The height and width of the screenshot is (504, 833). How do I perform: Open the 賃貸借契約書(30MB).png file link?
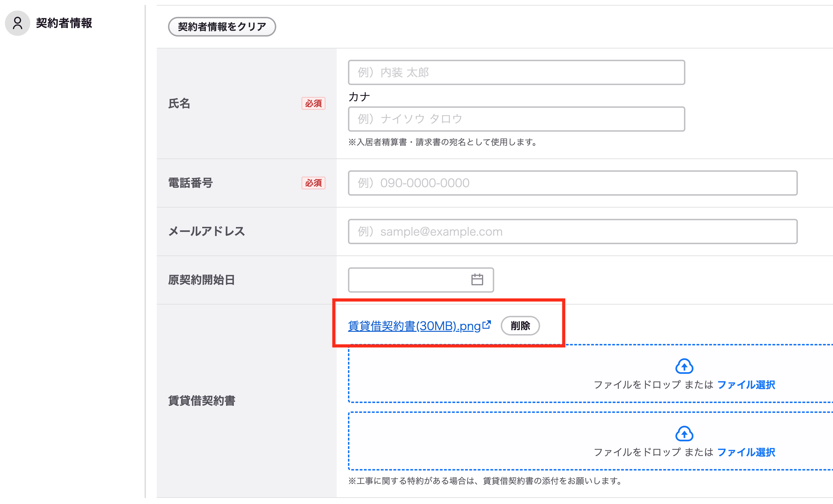click(414, 326)
